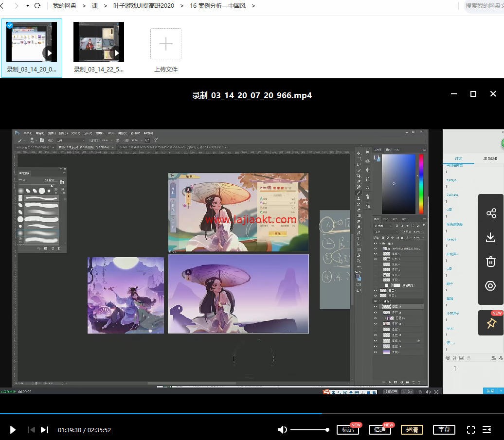Select the Eyedropper tool in Photoshop toolbar
This screenshot has width=504, height=440.
pos(359,182)
